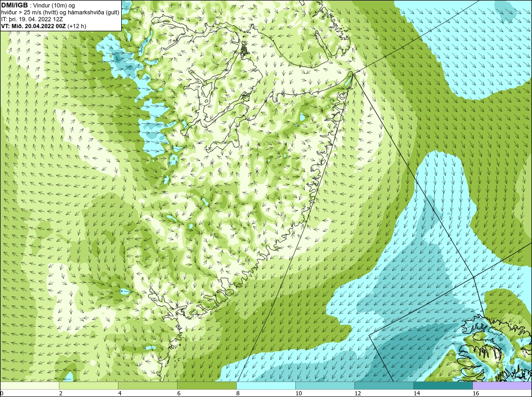Click the DMI/IGB title text
Image resolution: width=532 pixels, height=397 pixels.
click(14, 5)
